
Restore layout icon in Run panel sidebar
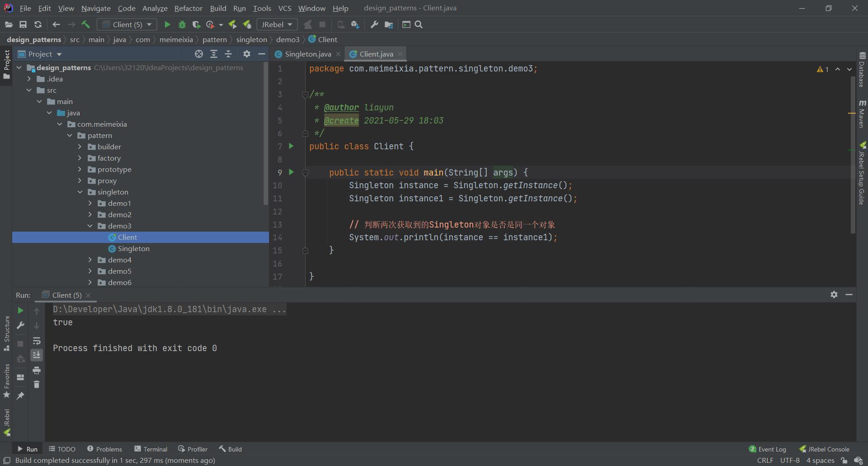pyautogui.click(x=20, y=377)
